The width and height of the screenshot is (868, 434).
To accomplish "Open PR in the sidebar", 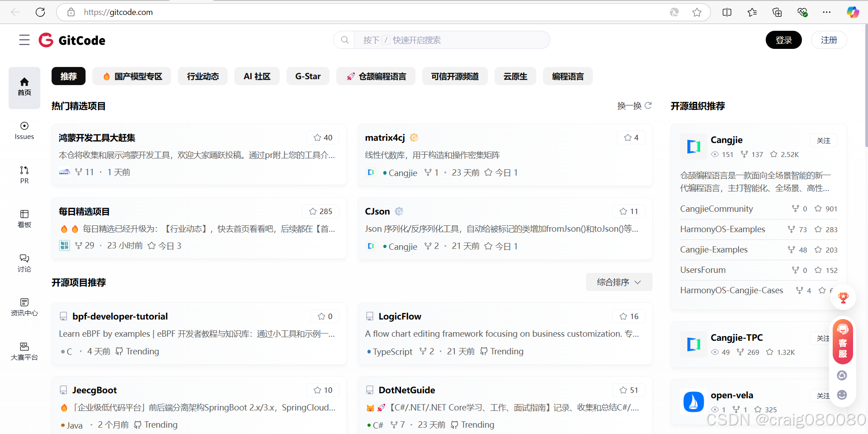I will pos(24,175).
